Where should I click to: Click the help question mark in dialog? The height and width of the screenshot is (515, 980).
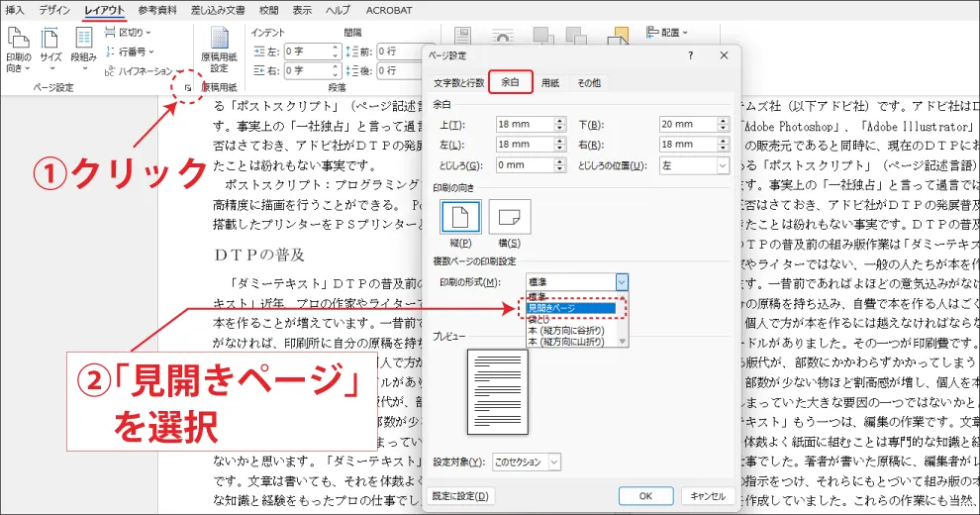[691, 55]
